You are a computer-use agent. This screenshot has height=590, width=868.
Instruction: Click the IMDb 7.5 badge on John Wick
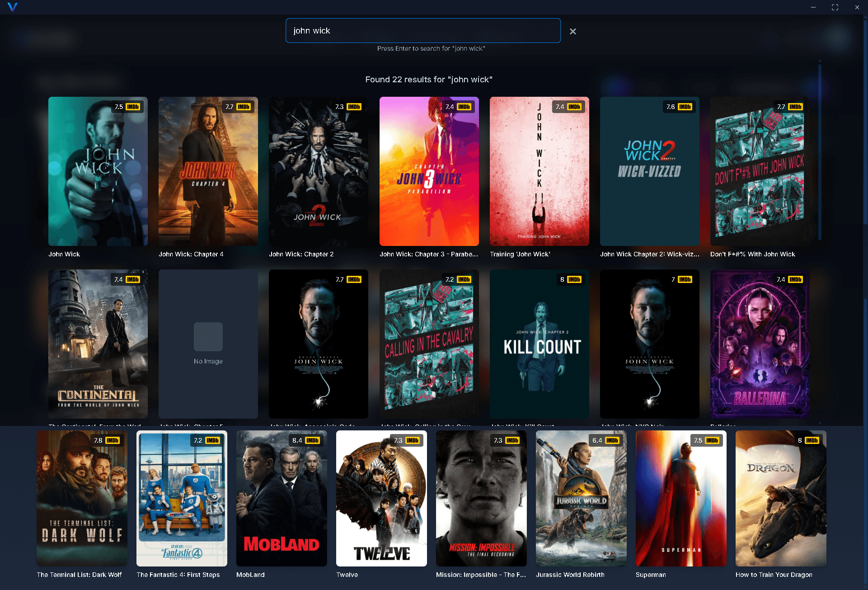(127, 107)
